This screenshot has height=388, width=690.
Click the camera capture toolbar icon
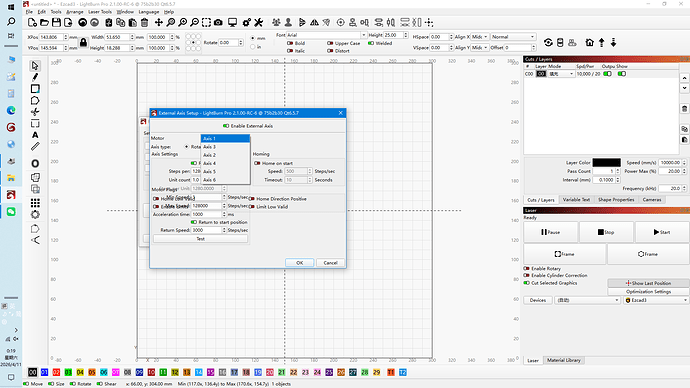[218, 22]
